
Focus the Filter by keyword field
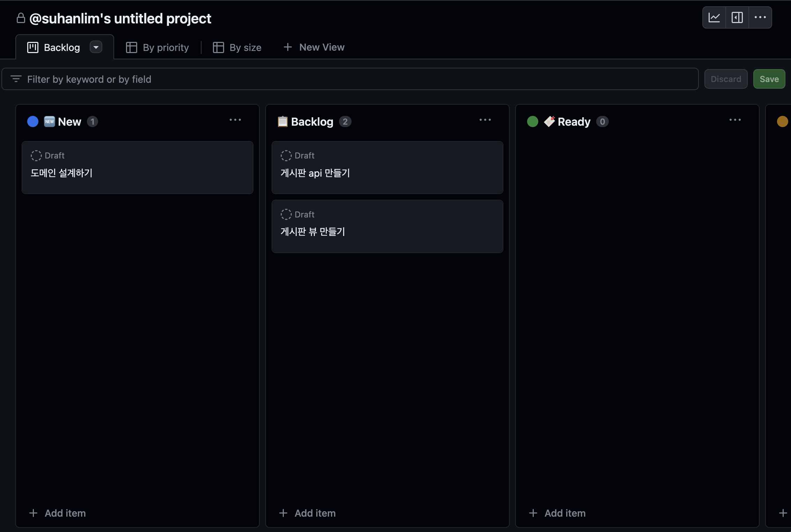349,79
